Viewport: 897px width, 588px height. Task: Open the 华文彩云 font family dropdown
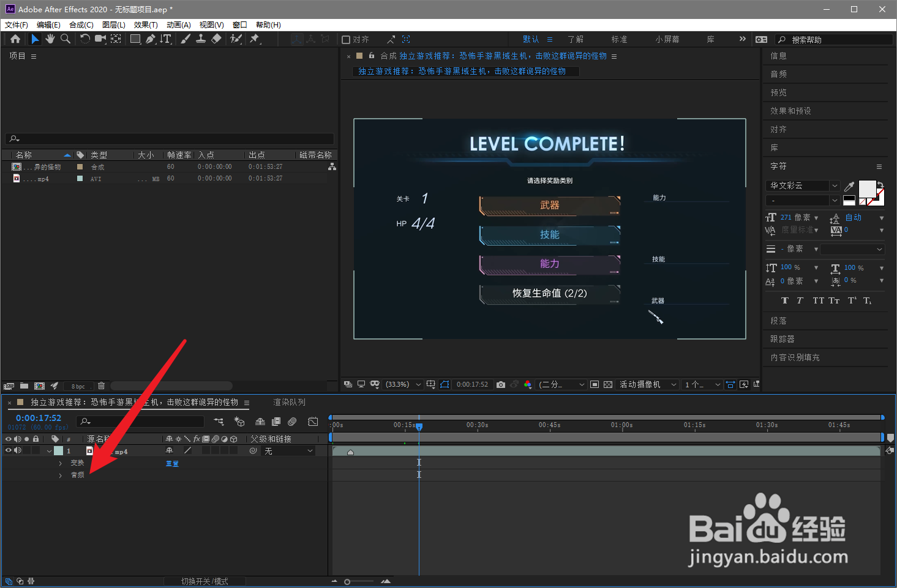pos(803,185)
